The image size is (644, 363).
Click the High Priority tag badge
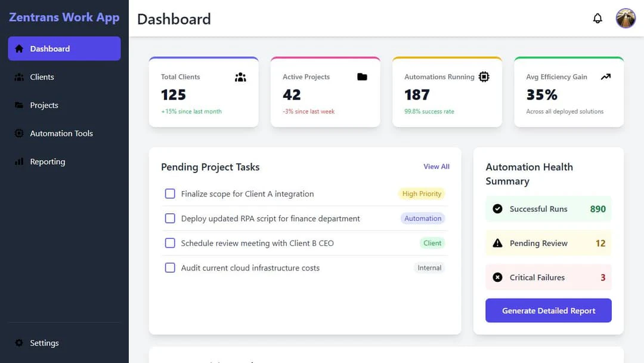pyautogui.click(x=422, y=194)
